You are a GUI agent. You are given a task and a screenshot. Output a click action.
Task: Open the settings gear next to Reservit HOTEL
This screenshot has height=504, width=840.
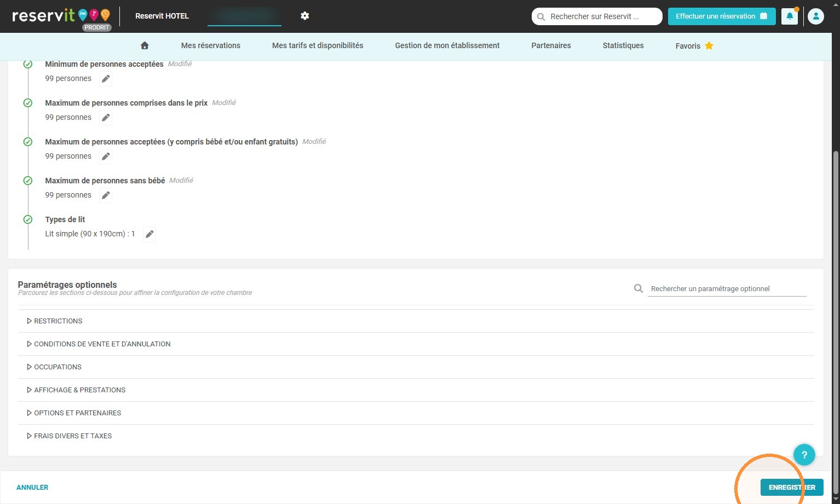(305, 16)
